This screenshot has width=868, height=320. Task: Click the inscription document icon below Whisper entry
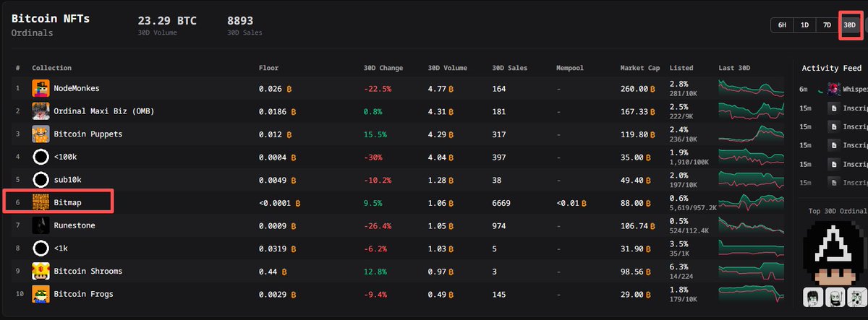click(x=834, y=108)
